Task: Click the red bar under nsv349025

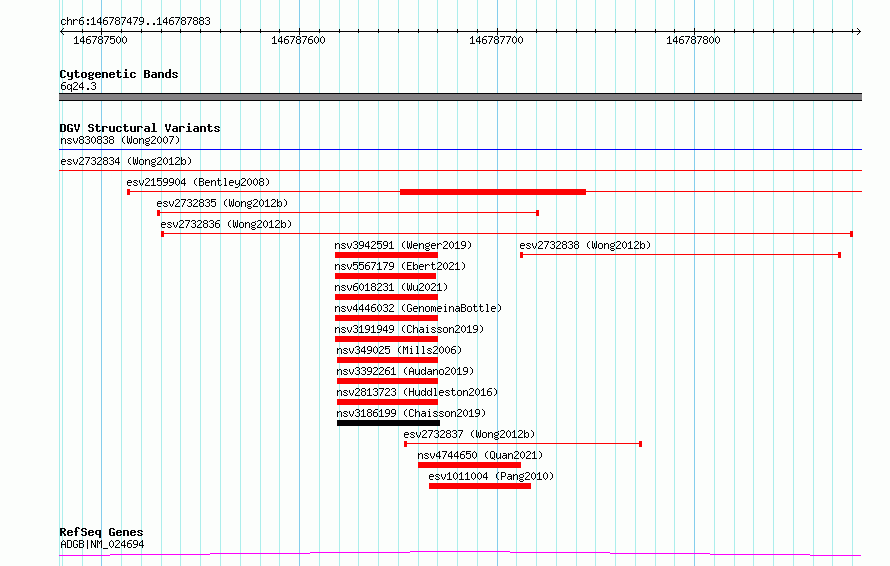Action: pyautogui.click(x=387, y=360)
